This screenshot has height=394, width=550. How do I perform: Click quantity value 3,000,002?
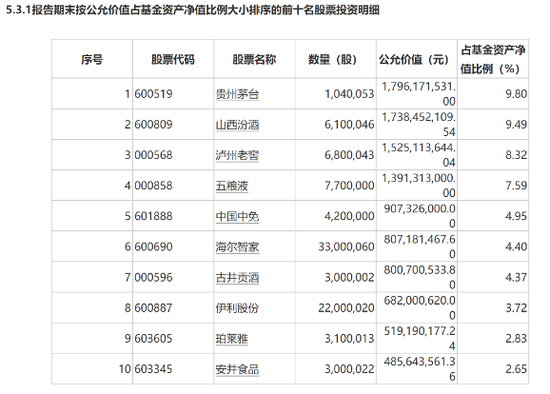click(x=349, y=278)
